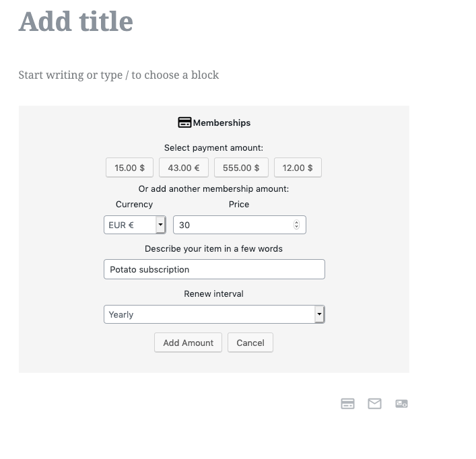Click the Add title heading field
The height and width of the screenshot is (459, 476).
tap(76, 22)
